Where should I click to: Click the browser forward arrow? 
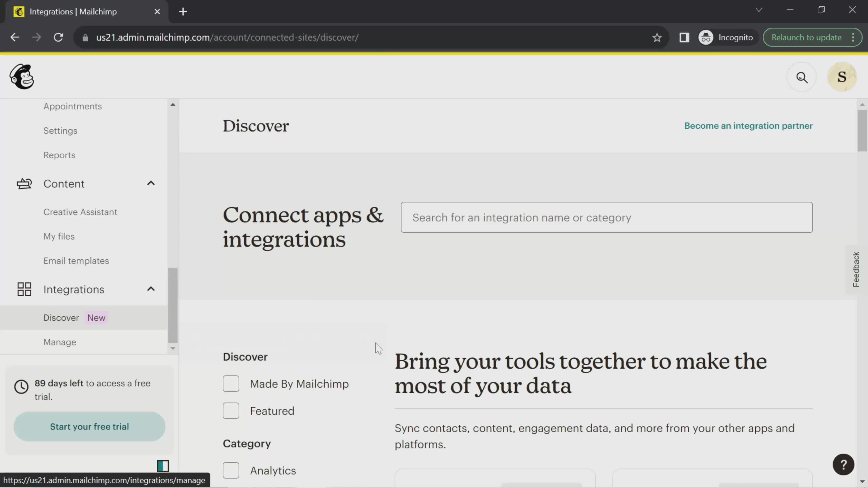[x=36, y=37]
